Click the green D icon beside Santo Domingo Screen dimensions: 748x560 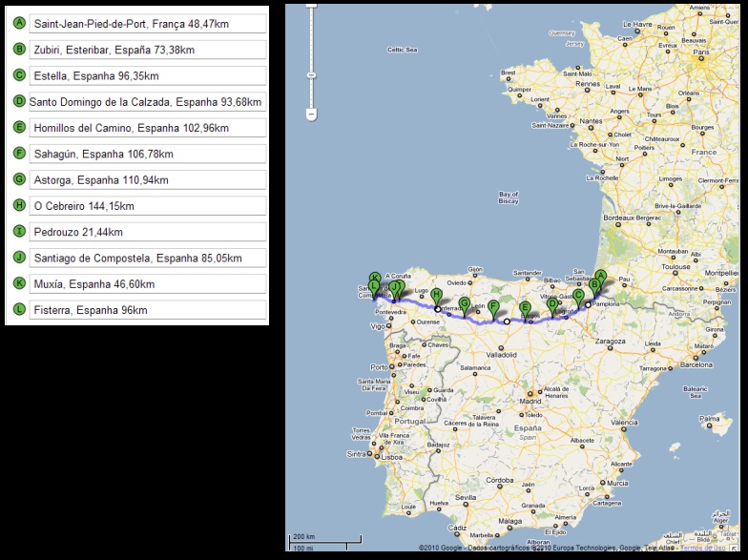pyautogui.click(x=20, y=101)
